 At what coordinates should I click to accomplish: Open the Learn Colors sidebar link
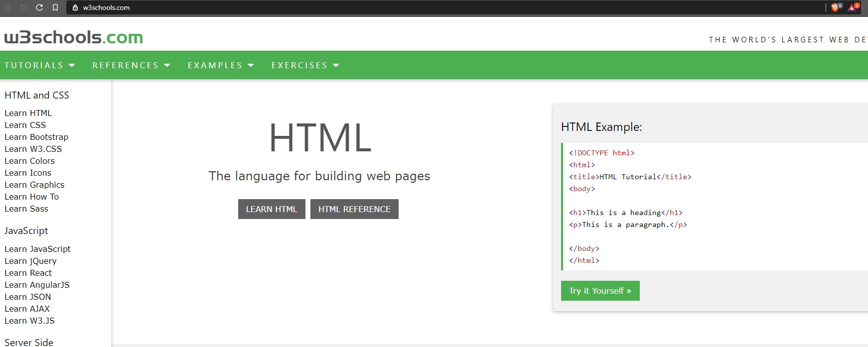point(30,161)
